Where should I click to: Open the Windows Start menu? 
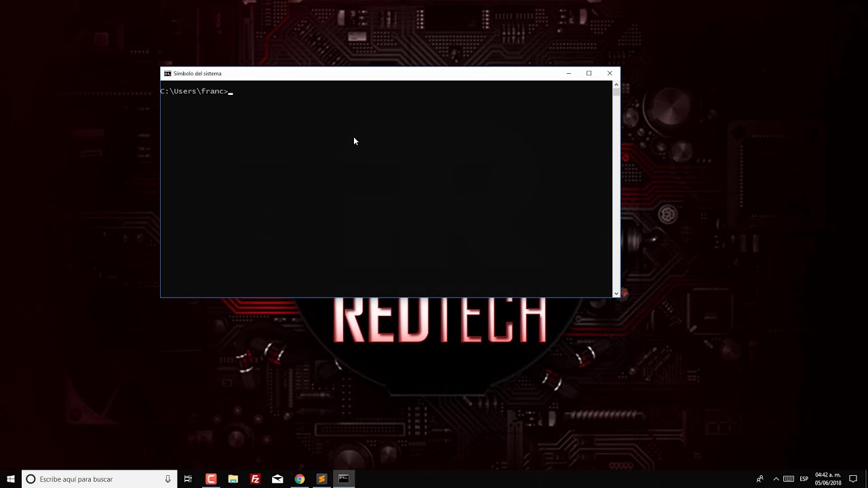click(11, 479)
